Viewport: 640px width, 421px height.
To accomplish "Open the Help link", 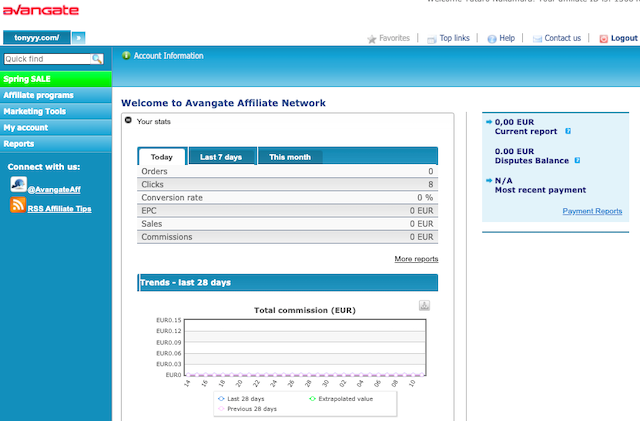I will 507,38.
